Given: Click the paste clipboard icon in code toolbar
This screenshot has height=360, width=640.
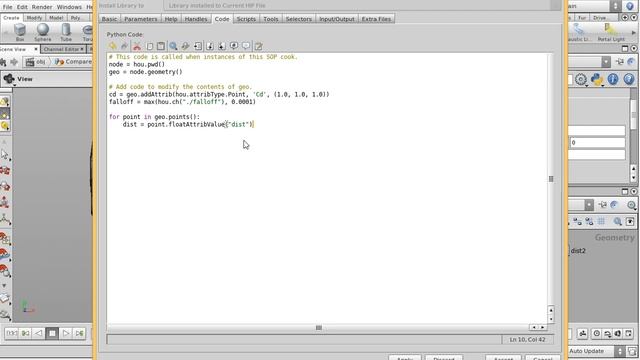Looking at the screenshot, I should [x=161, y=46].
